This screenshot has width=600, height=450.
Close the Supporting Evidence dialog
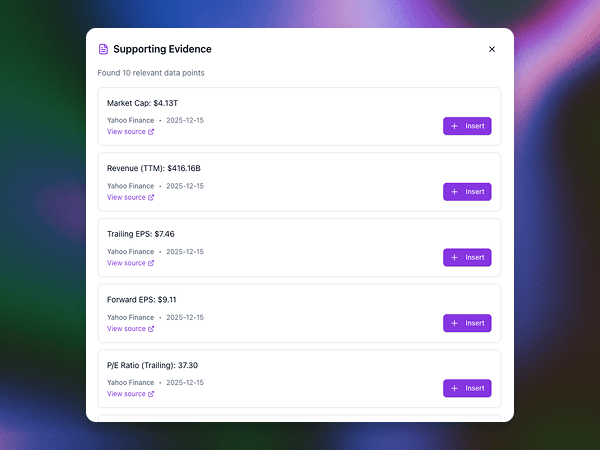point(491,49)
